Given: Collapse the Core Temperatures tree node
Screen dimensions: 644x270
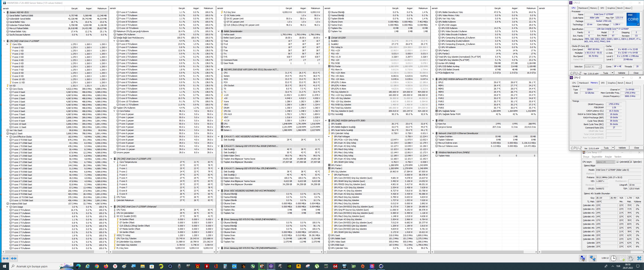Looking at the screenshot, I should coord(114,162).
